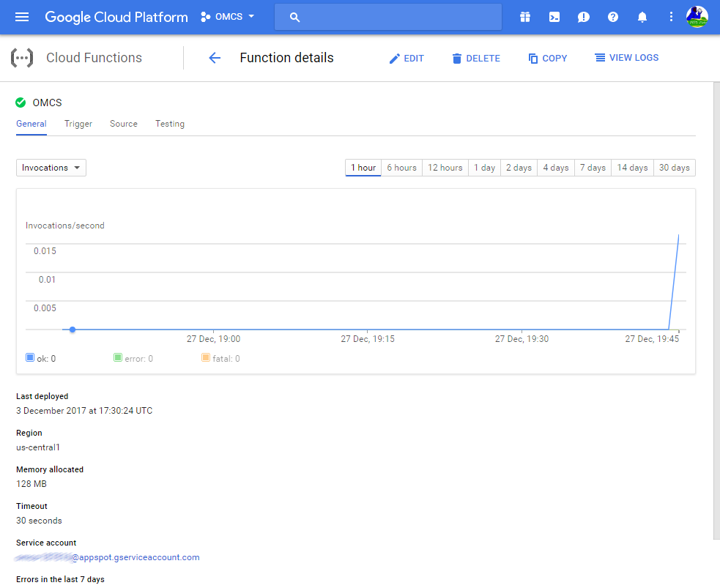
Task: Click VIEW LOGS
Action: (x=627, y=58)
